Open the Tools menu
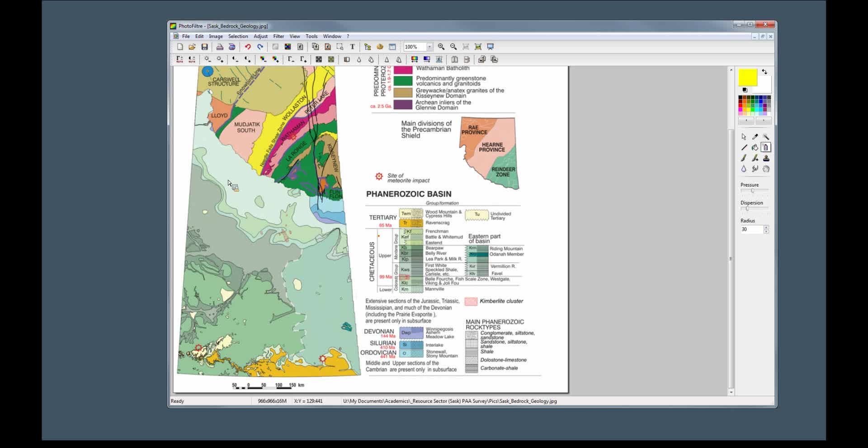The image size is (868, 448). (x=311, y=37)
